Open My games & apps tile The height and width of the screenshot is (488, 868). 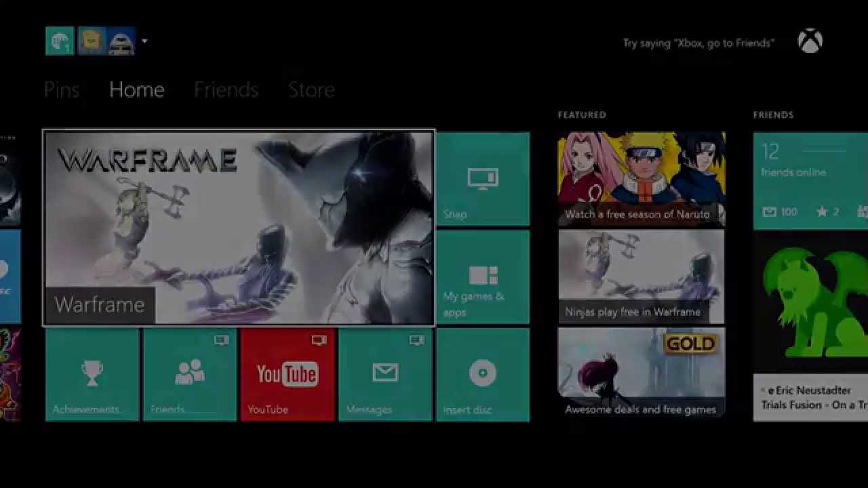click(483, 277)
